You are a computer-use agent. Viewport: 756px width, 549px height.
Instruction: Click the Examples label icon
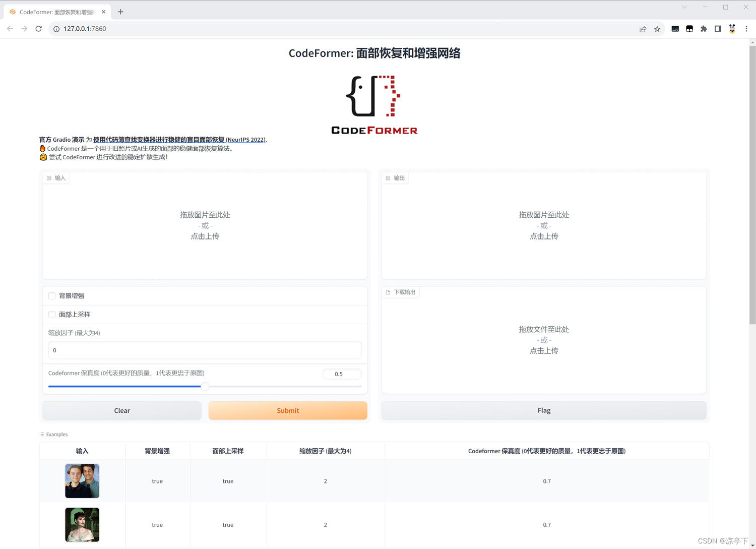(42, 435)
